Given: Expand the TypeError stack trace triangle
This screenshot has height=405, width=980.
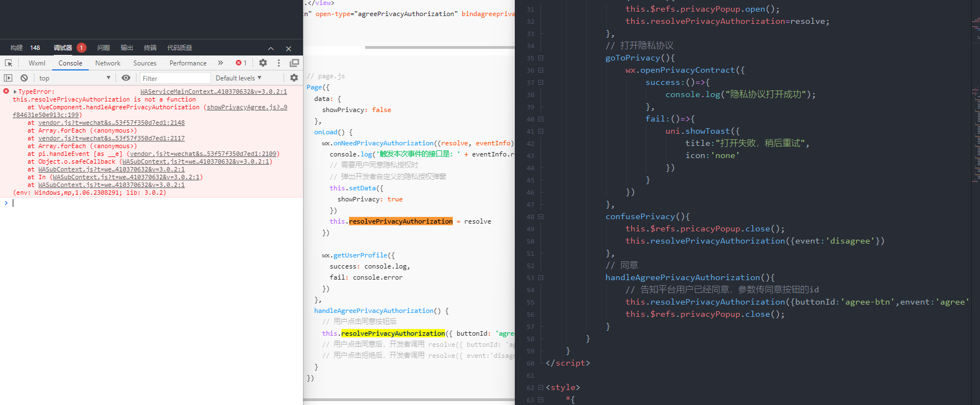Looking at the screenshot, I should 15,92.
